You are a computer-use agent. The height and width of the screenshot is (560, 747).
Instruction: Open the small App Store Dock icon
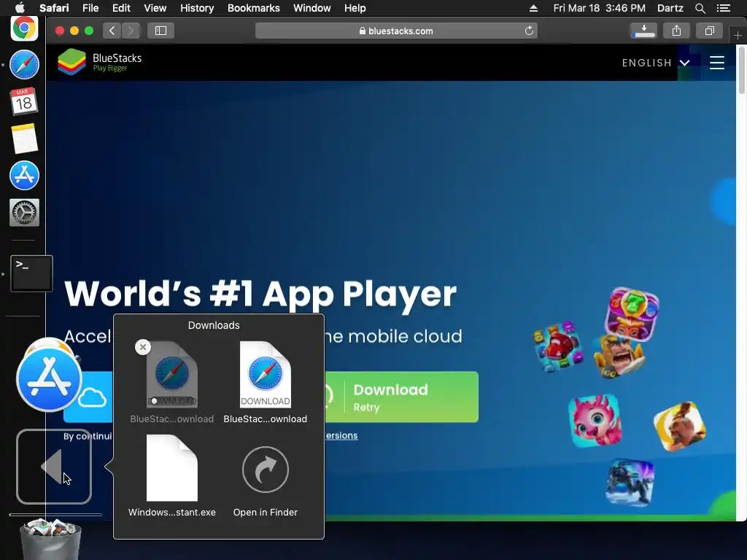[24, 175]
